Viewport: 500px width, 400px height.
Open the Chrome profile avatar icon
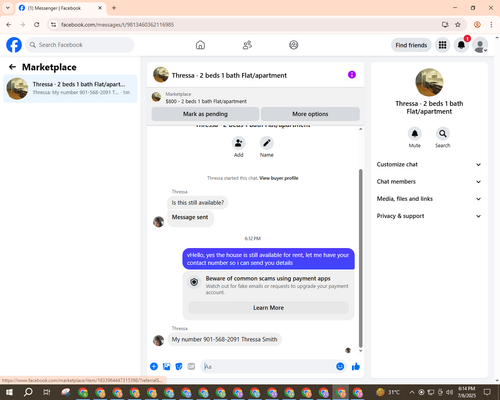(x=477, y=25)
